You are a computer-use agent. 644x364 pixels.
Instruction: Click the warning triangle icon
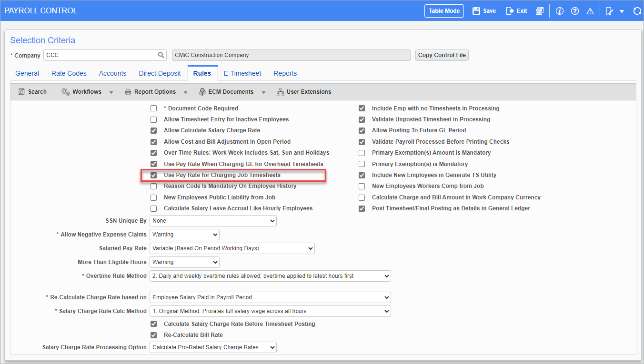(590, 11)
